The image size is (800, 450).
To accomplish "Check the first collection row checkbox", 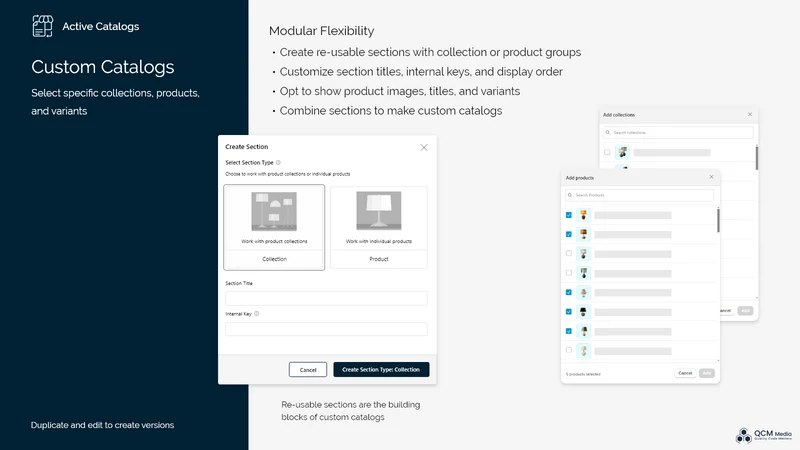I will click(607, 152).
